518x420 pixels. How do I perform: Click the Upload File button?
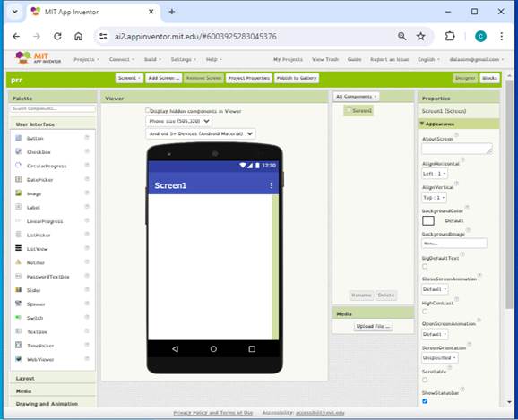[374, 326]
